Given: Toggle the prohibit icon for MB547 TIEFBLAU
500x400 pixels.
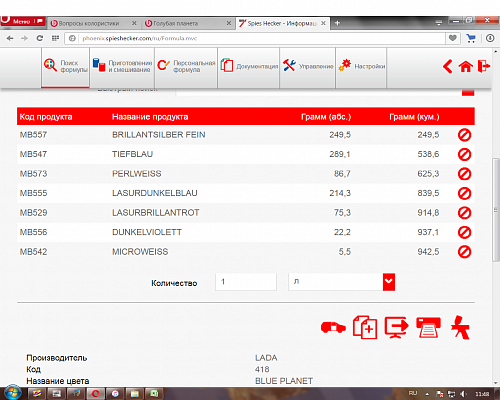Looking at the screenshot, I should (464, 154).
